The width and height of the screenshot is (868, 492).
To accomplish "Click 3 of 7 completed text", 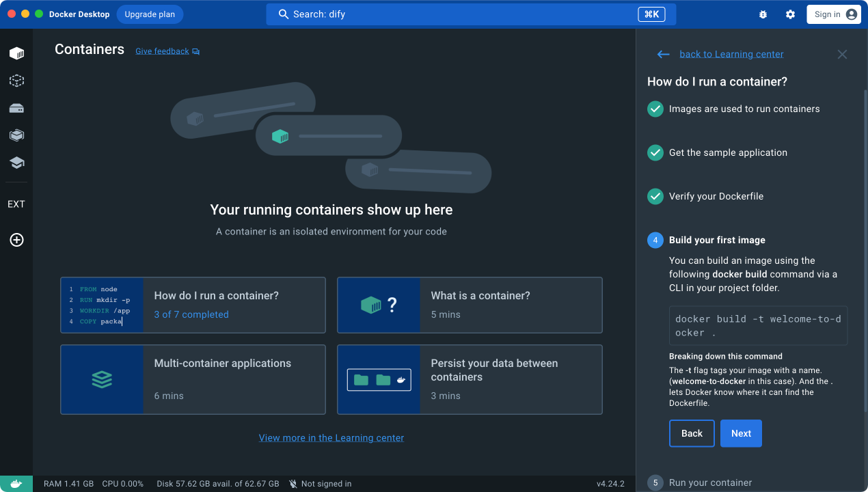I will (191, 315).
